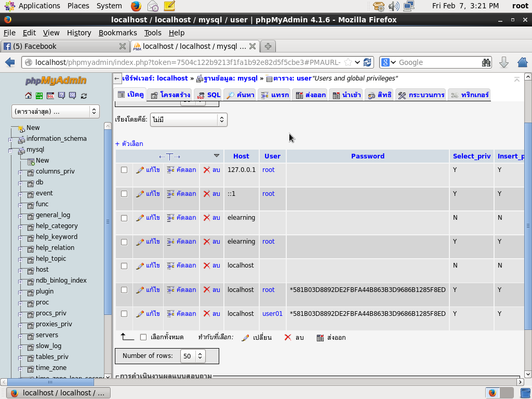Click the URL address bar
Image resolution: width=532 pixels, height=399 pixels.
[x=188, y=62]
